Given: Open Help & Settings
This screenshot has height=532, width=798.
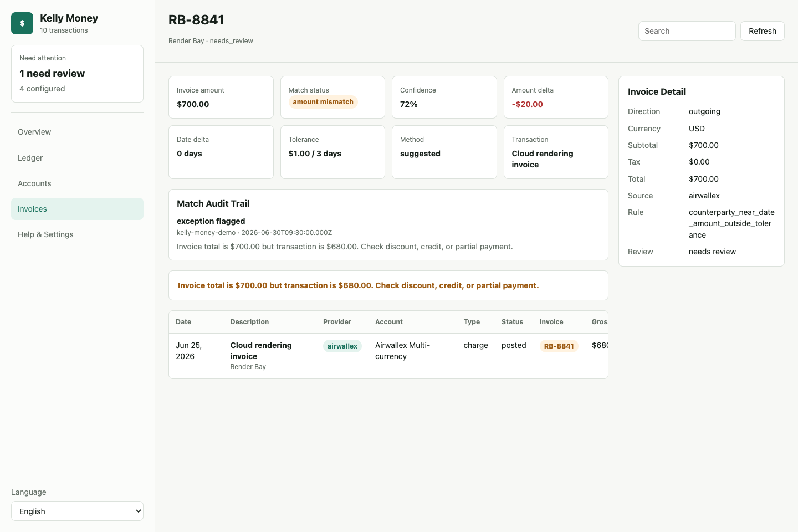Looking at the screenshot, I should [x=77, y=234].
